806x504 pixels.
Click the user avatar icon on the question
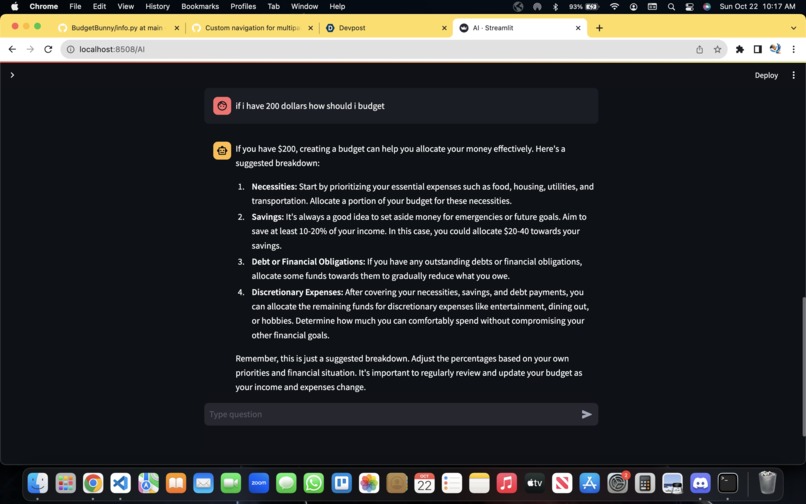222,106
